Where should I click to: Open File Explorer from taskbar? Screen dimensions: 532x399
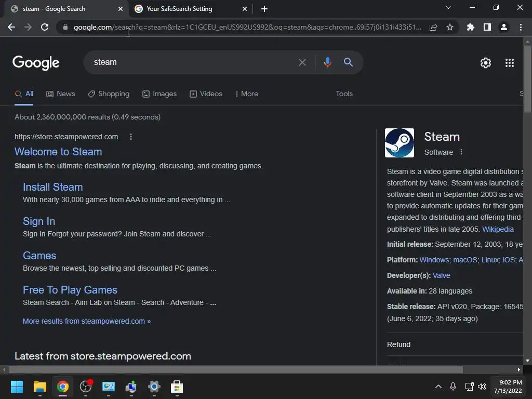[39, 387]
